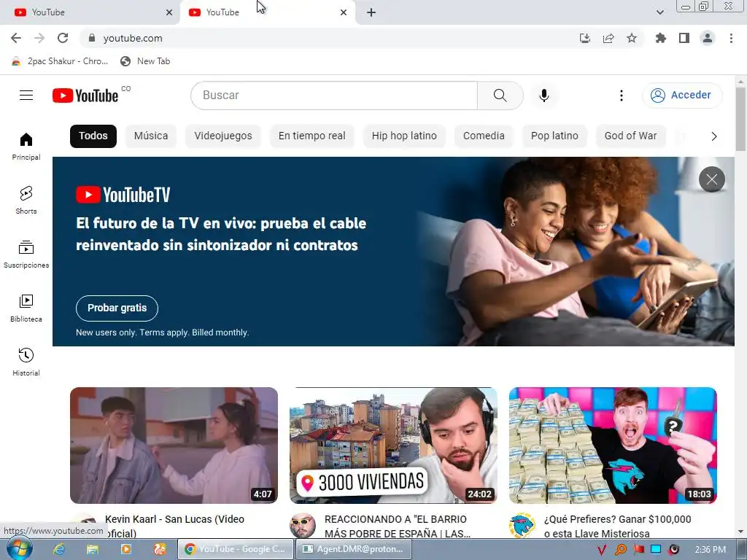Click the YouTube logo
This screenshot has width=747, height=560.
85,96
